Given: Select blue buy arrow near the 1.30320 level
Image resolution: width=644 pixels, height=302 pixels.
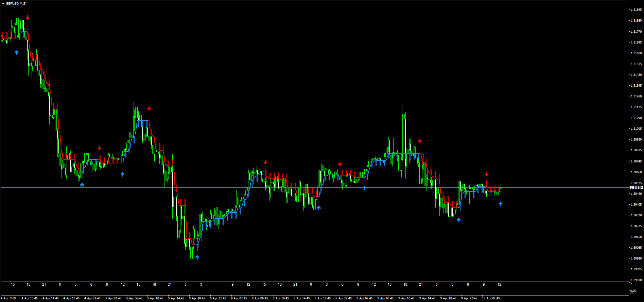Looking at the screenshot, I should click(459, 220).
